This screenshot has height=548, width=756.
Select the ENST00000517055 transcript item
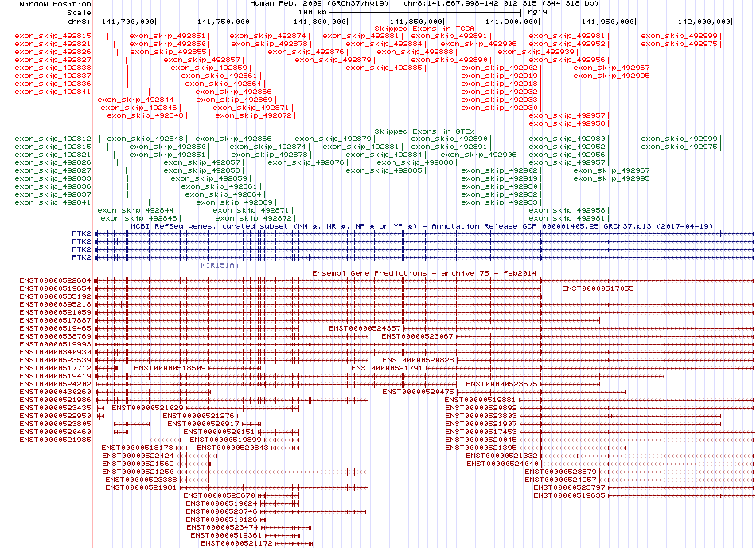pos(598,288)
